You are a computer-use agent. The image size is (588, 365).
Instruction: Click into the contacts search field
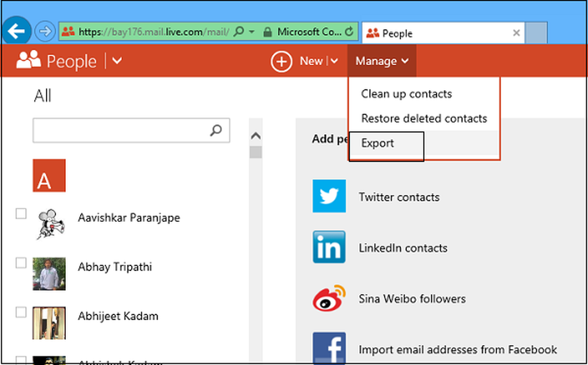pos(131,130)
